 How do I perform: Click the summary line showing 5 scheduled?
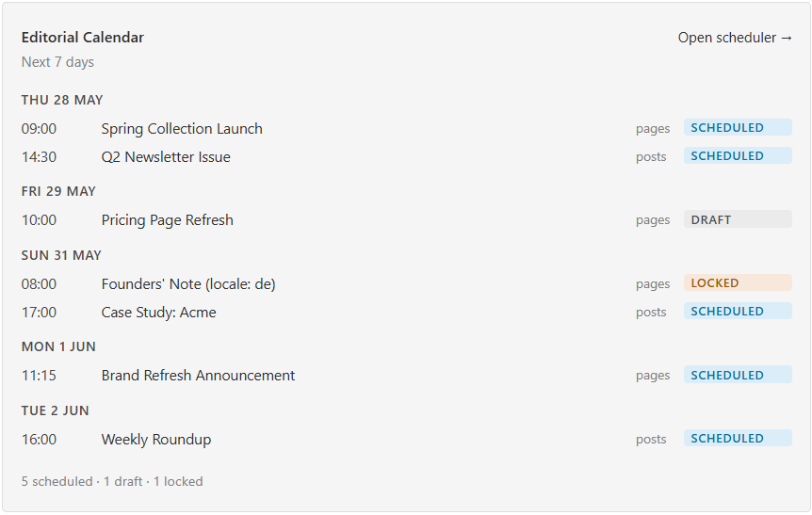coord(112,481)
